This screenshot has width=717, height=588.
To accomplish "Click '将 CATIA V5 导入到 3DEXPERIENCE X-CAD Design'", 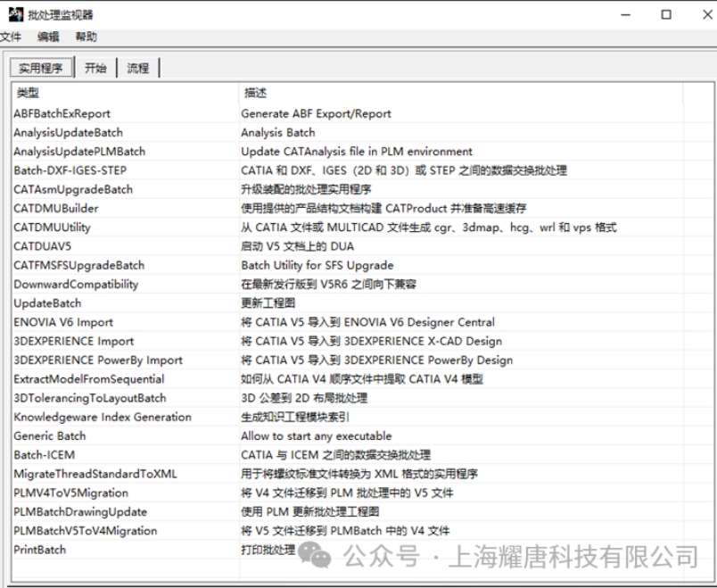I will pos(372,342).
